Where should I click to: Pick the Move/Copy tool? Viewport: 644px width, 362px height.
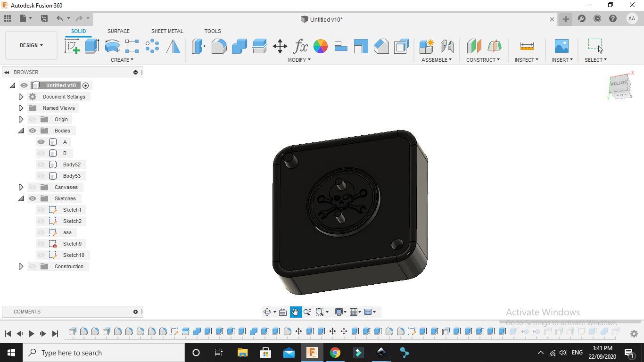click(280, 46)
